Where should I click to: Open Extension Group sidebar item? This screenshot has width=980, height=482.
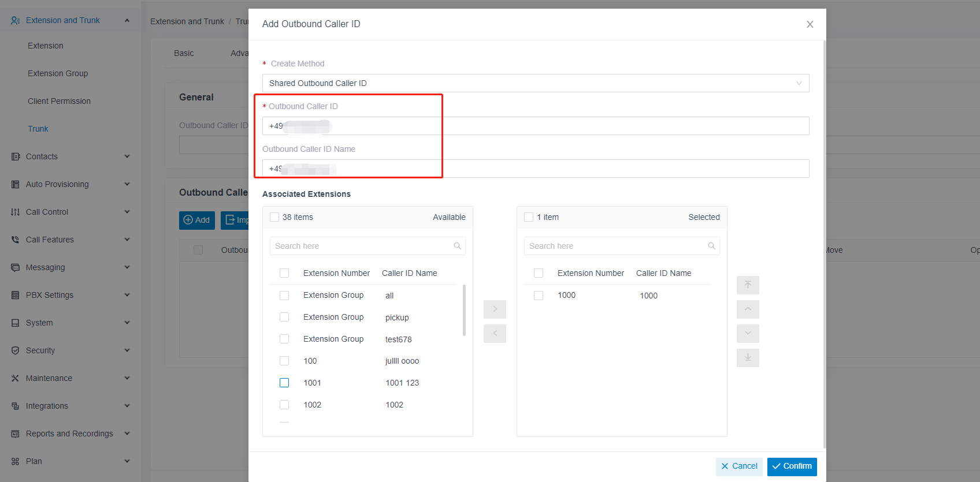[x=58, y=73]
